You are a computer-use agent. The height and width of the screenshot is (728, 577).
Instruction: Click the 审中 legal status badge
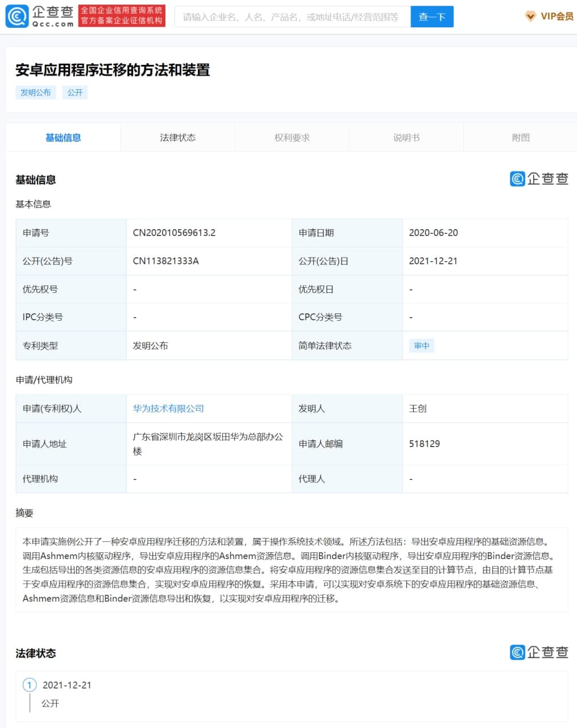point(421,346)
